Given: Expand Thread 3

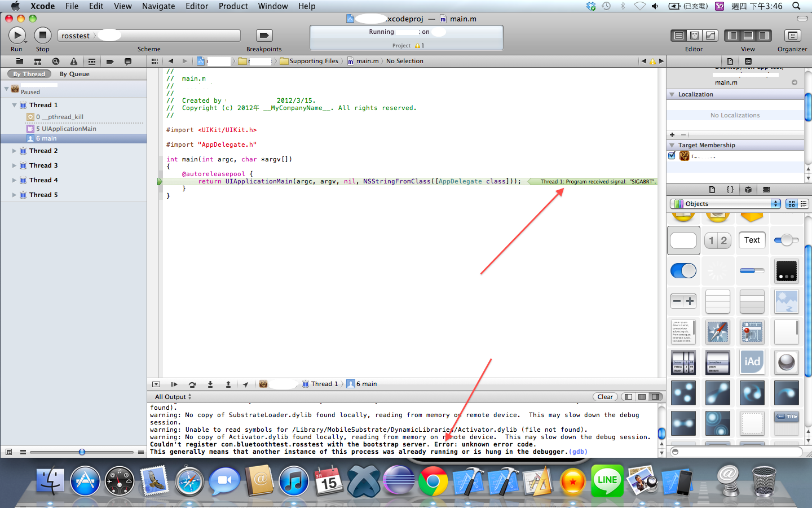Looking at the screenshot, I should (x=14, y=165).
